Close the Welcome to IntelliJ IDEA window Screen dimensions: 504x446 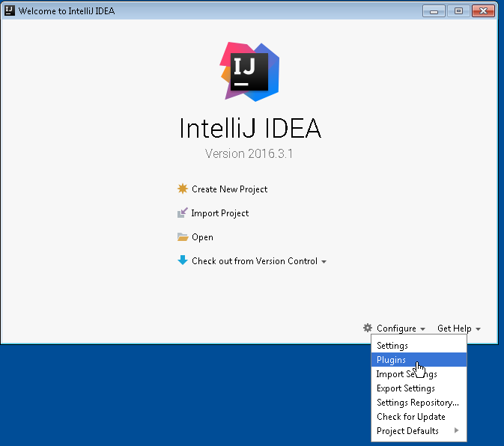[x=483, y=11]
